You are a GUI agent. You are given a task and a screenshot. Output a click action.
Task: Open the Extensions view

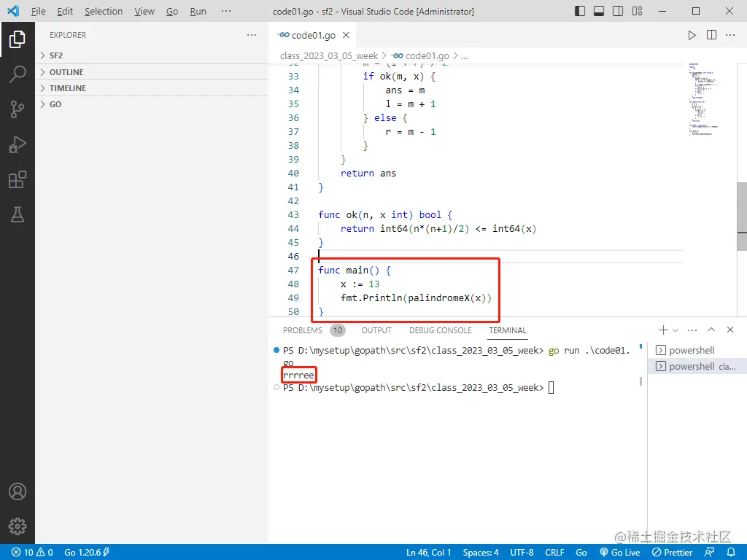(18, 179)
